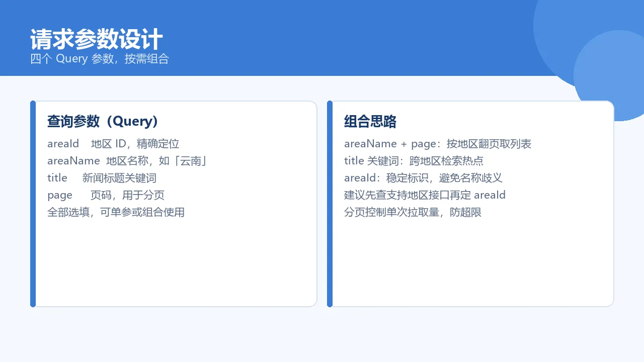Select the line areaName + page：按地区翻页取列表
Screen dimensions: 644x362
pos(438,144)
